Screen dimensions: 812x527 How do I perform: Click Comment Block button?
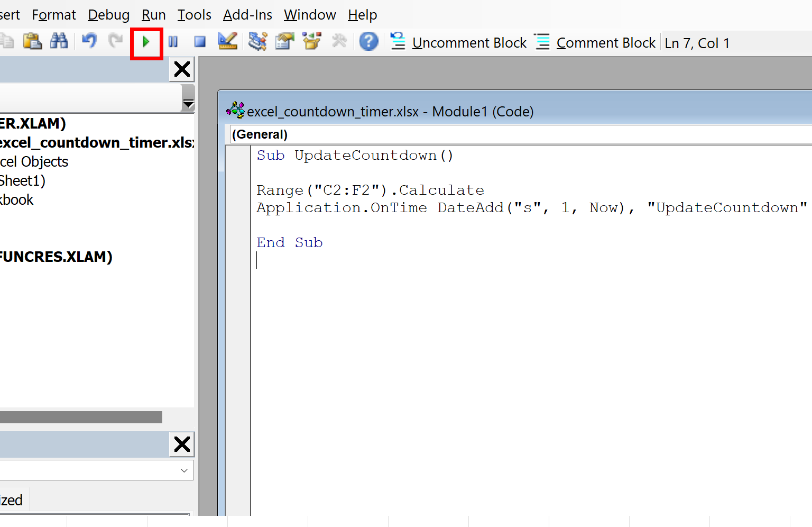[595, 43]
